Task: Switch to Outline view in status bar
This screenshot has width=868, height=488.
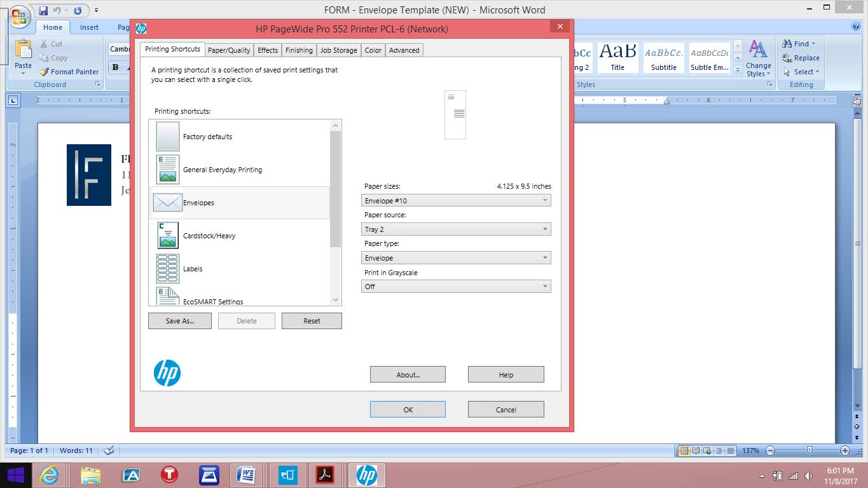Action: pyautogui.click(x=719, y=451)
